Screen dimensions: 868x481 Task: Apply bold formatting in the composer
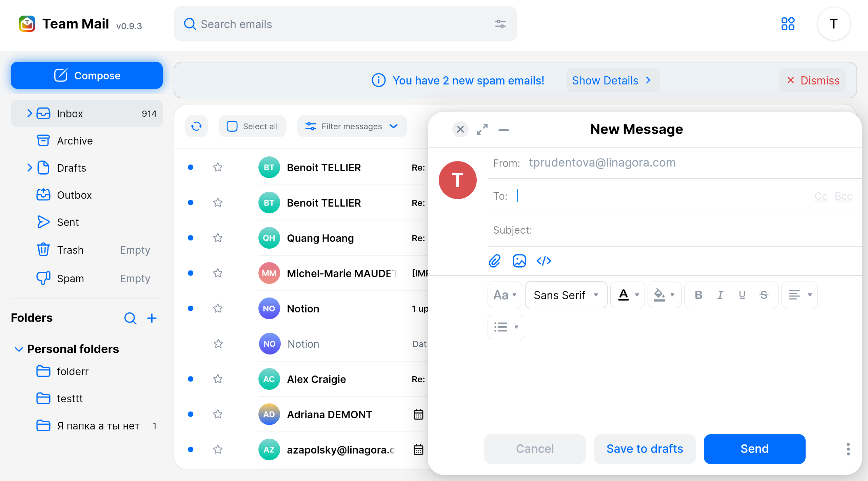(x=698, y=294)
